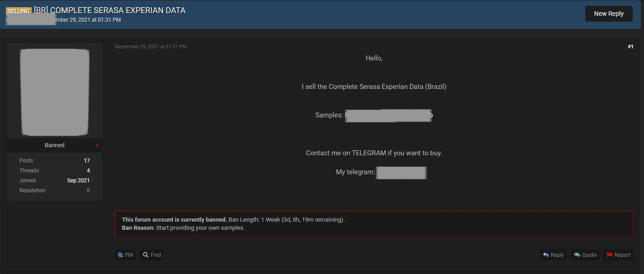Open the #1 post permalink
The image size is (644, 274).
pos(630,46)
